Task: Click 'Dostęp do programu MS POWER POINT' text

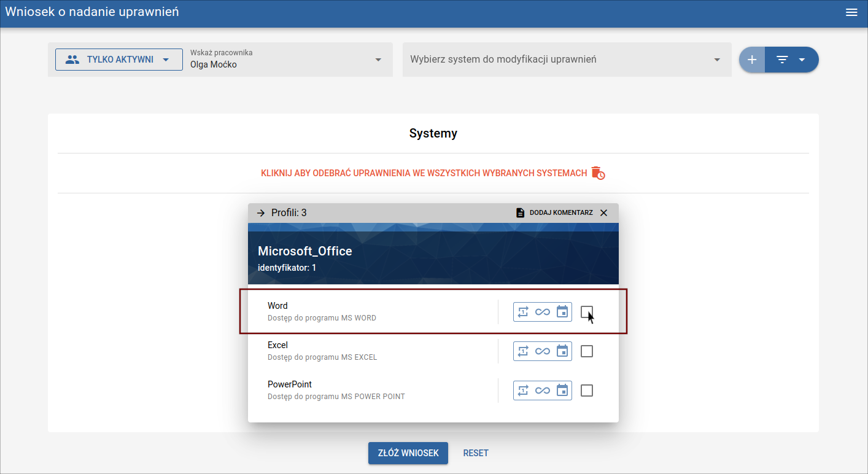Action: click(336, 397)
